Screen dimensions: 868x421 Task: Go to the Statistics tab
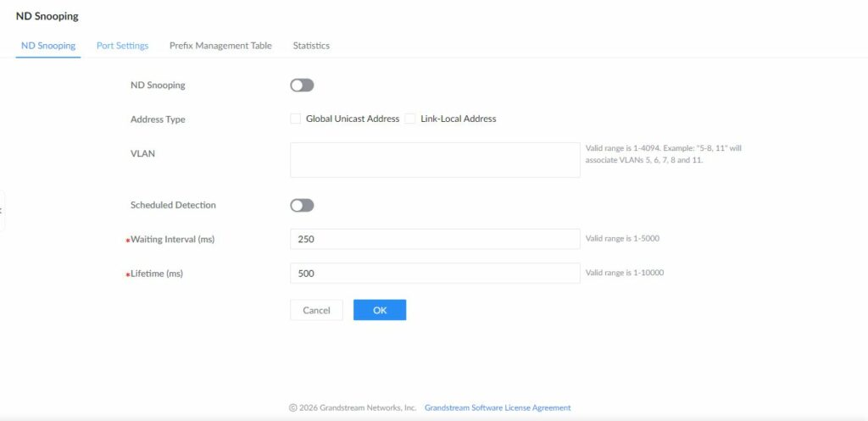point(311,46)
